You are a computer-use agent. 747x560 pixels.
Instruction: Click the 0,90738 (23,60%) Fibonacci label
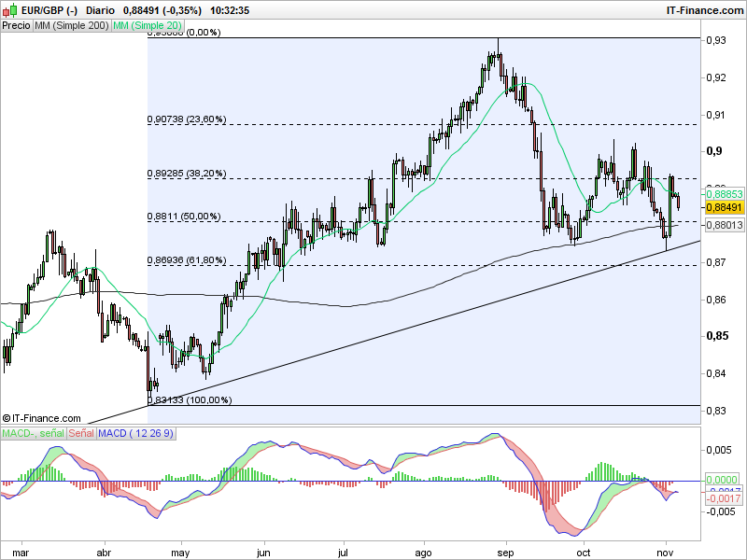pyautogui.click(x=187, y=119)
